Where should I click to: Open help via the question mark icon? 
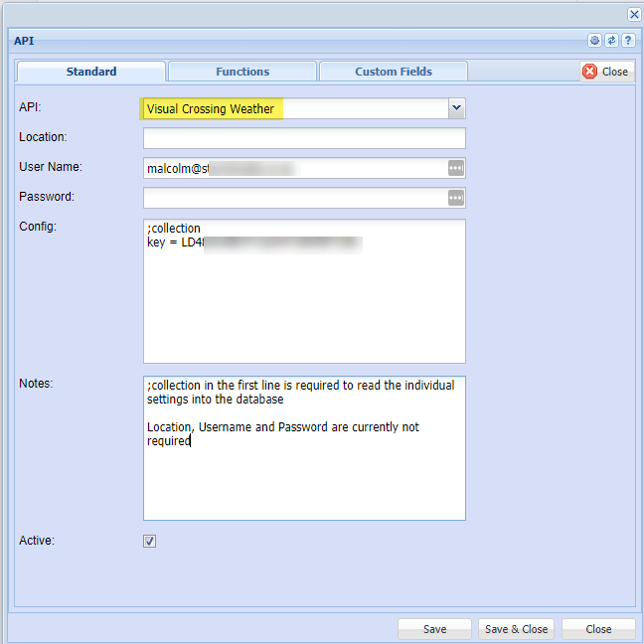[628, 41]
